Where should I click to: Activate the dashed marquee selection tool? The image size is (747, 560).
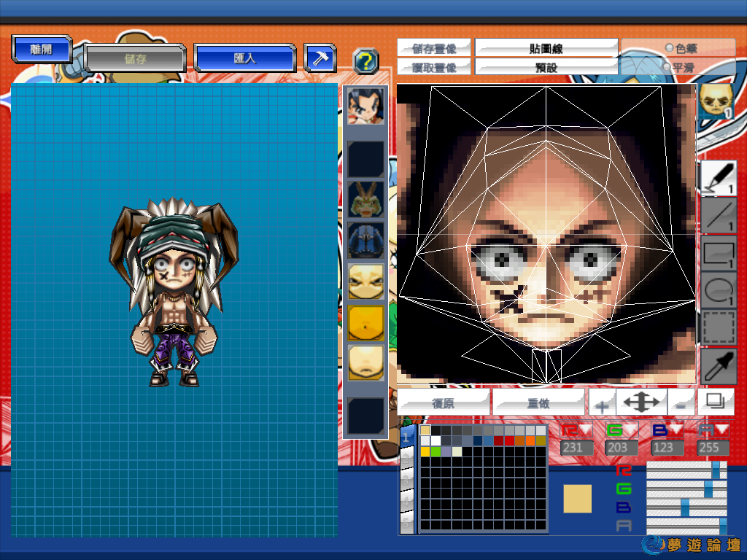coord(719,328)
